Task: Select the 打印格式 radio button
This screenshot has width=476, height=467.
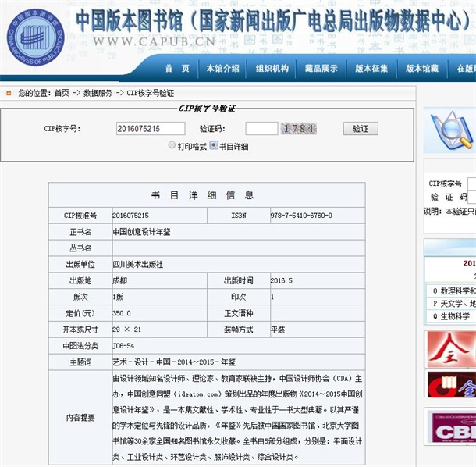Action: click(x=172, y=145)
